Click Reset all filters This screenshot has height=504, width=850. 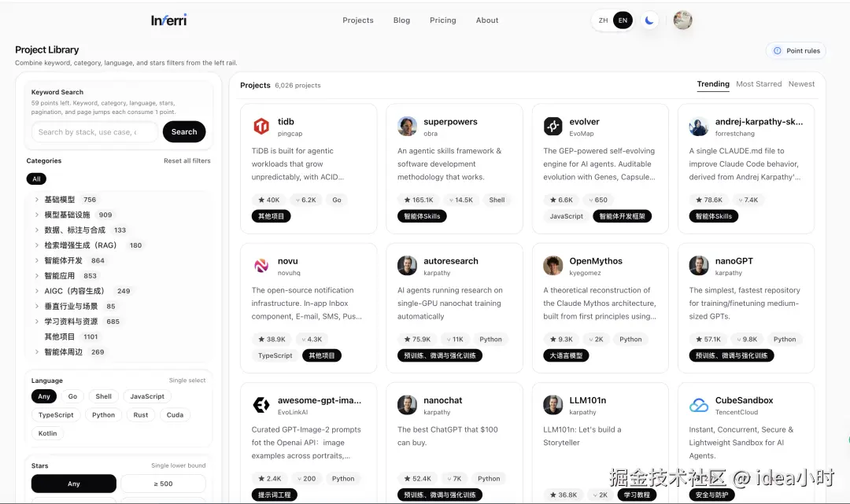pos(187,160)
